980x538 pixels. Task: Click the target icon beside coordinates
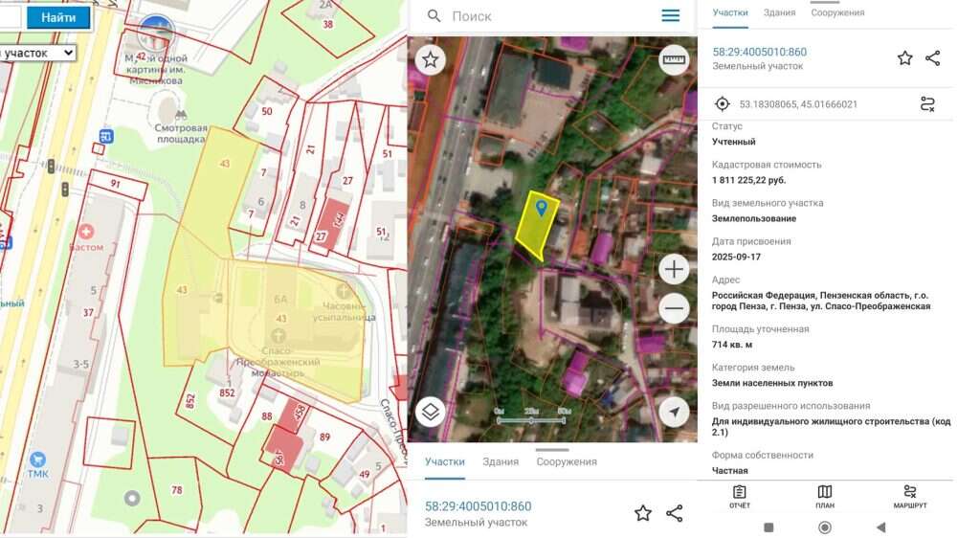(x=723, y=103)
